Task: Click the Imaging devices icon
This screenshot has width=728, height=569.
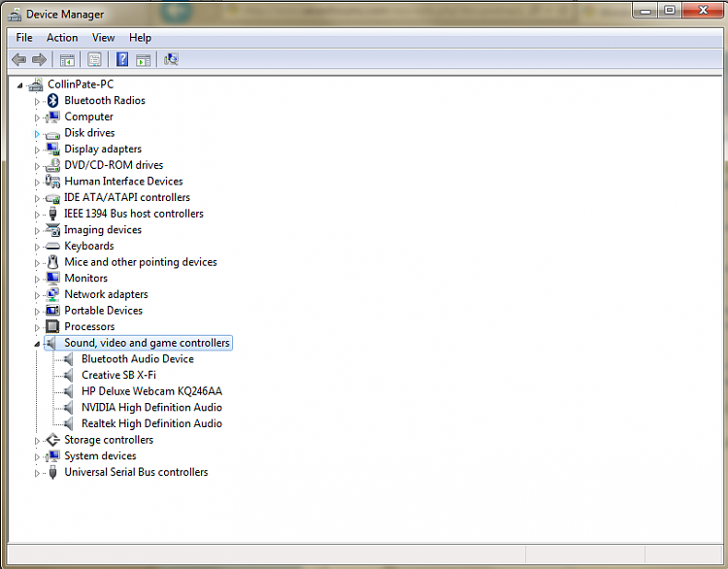Action: [x=53, y=230]
